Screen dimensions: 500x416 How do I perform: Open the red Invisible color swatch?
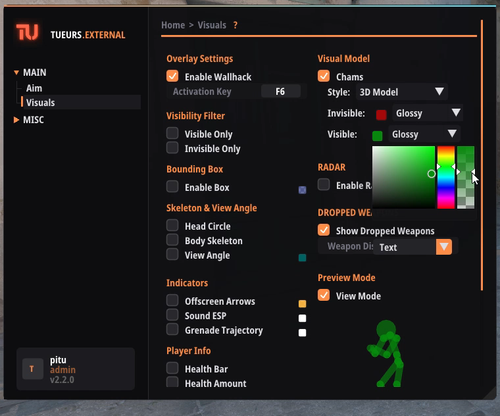(381, 115)
